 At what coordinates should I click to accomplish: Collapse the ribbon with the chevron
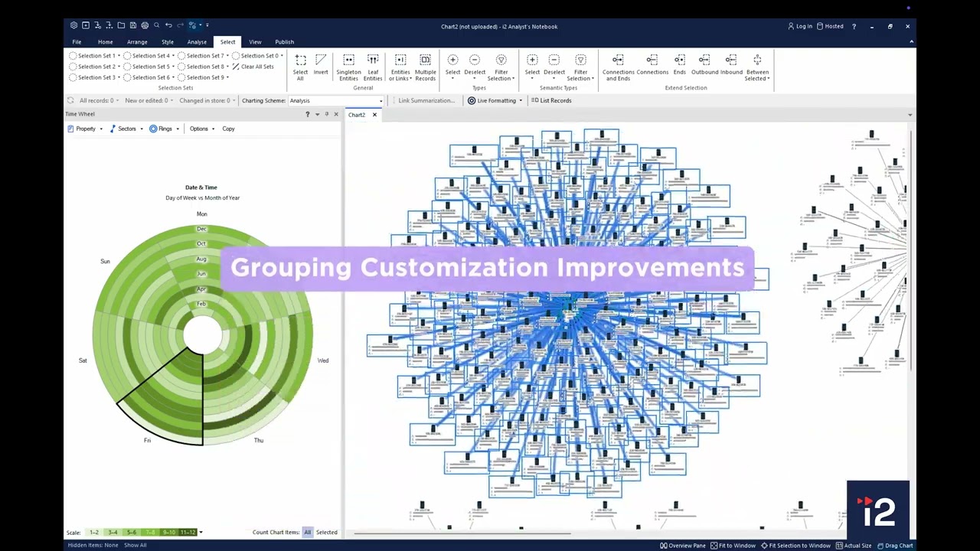tap(911, 41)
